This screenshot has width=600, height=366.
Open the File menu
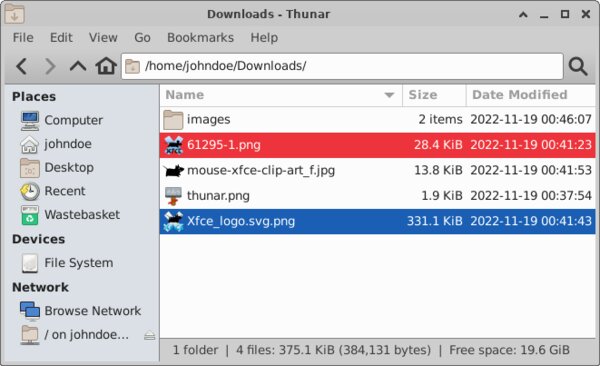coord(23,38)
